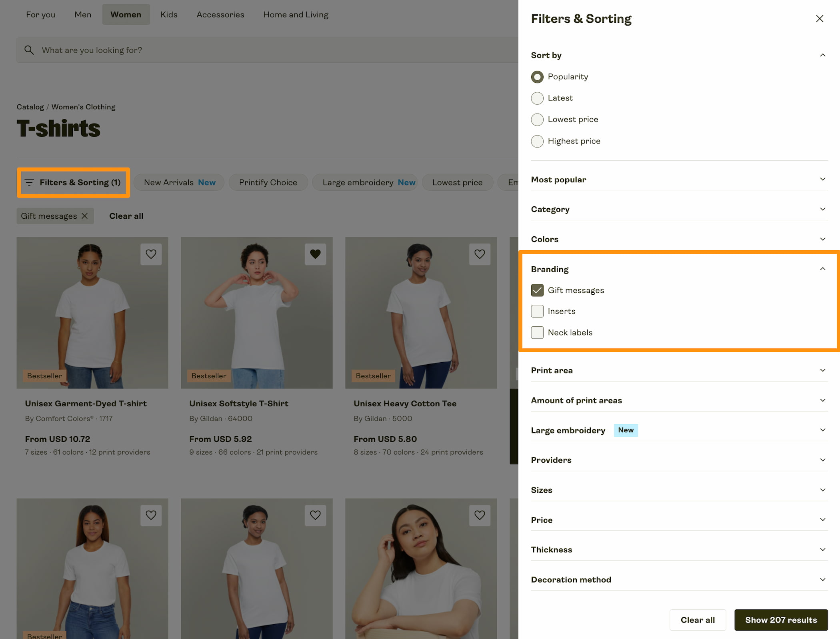The height and width of the screenshot is (639, 840).
Task: Unfavorite the Unisex Softstyle T-Shirt heart
Action: [315, 254]
